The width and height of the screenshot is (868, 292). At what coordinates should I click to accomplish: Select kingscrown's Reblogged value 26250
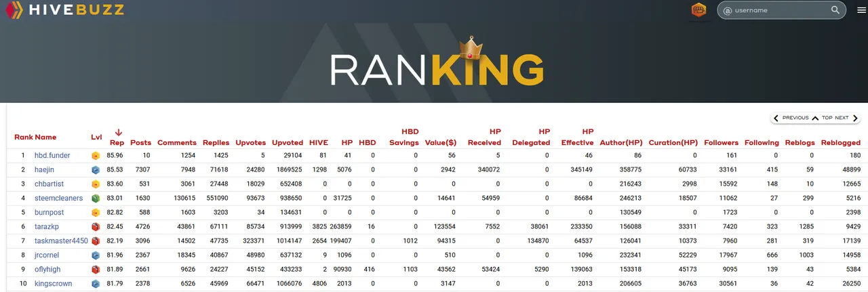[x=850, y=284]
